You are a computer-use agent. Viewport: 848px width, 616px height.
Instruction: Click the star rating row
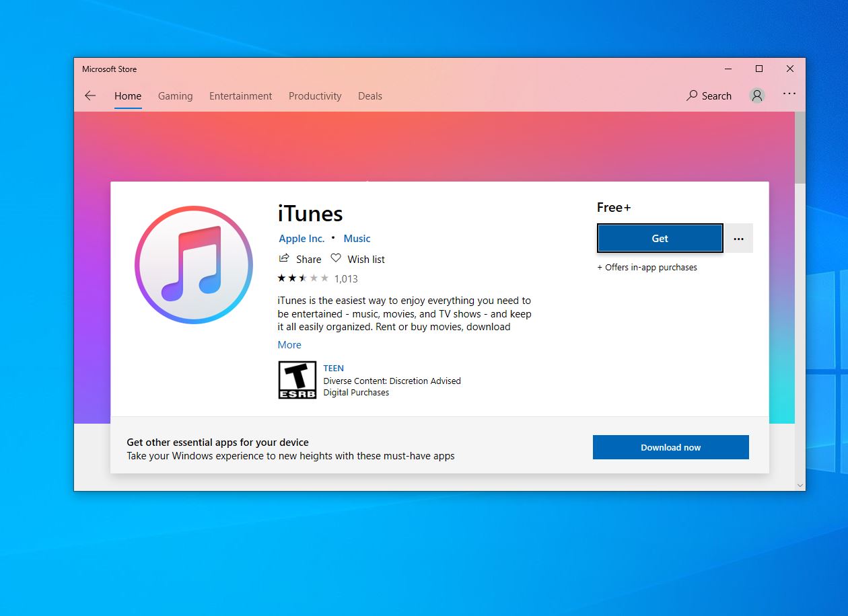[x=303, y=278]
